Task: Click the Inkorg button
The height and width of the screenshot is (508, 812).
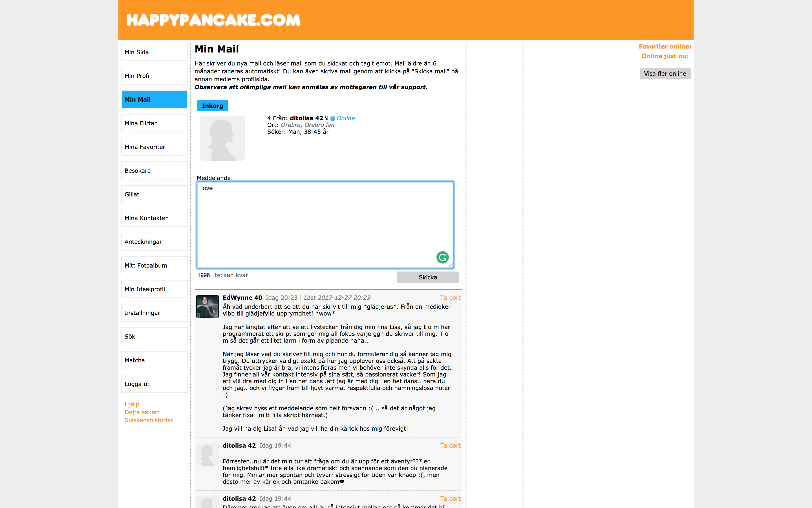Action: click(x=212, y=106)
